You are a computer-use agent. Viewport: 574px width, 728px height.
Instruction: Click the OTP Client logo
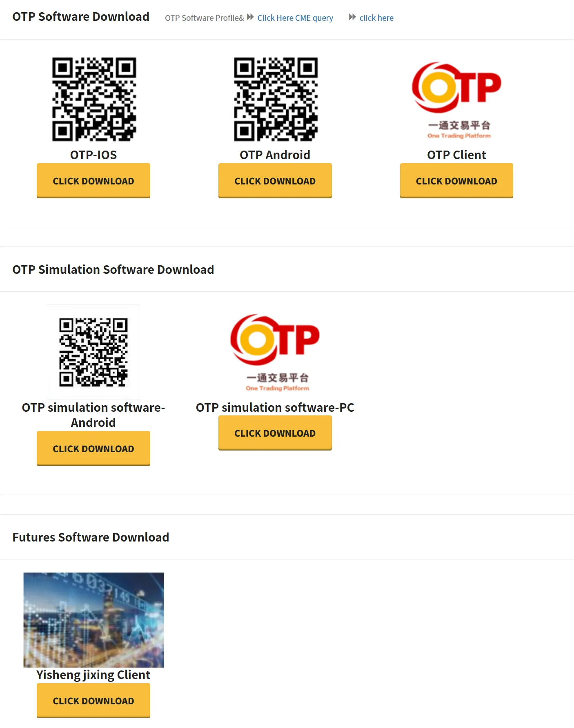pos(456,100)
